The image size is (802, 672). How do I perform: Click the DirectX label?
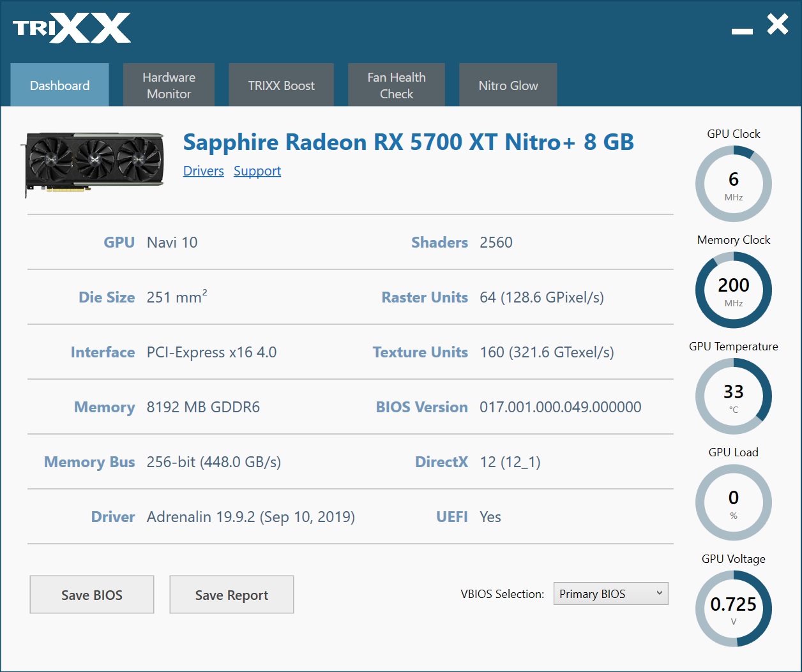(442, 462)
